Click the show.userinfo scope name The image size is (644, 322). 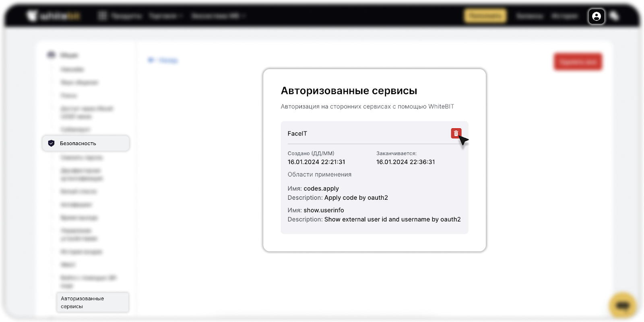324,210
